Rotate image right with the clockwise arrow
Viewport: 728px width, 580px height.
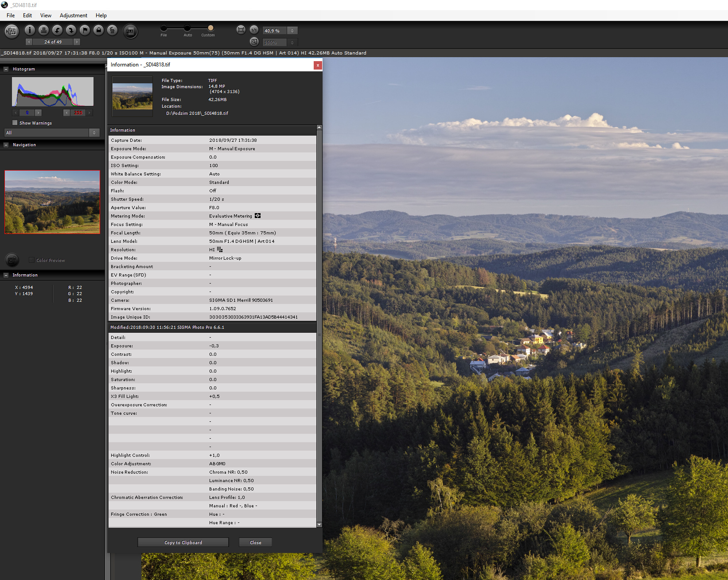(71, 30)
